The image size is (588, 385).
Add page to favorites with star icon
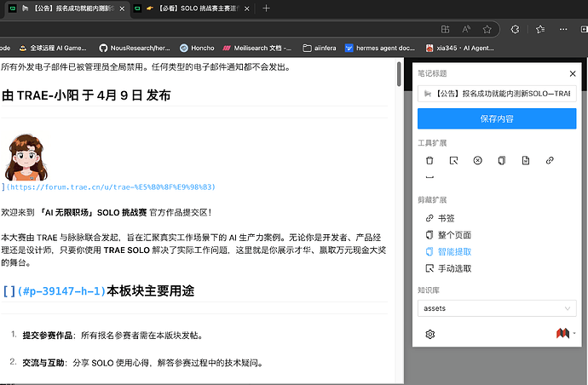click(x=487, y=29)
